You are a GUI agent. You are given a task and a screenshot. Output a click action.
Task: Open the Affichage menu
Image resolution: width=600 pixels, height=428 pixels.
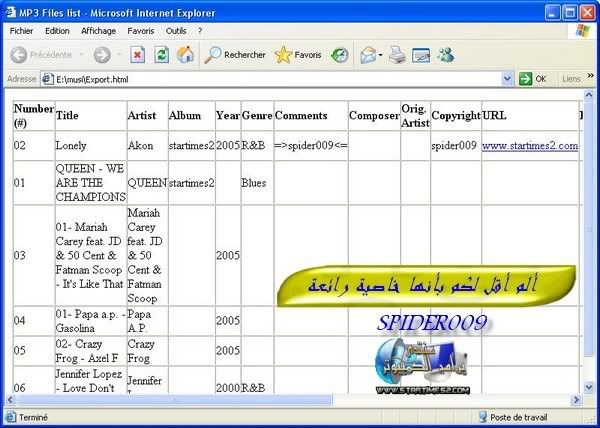[x=98, y=31]
